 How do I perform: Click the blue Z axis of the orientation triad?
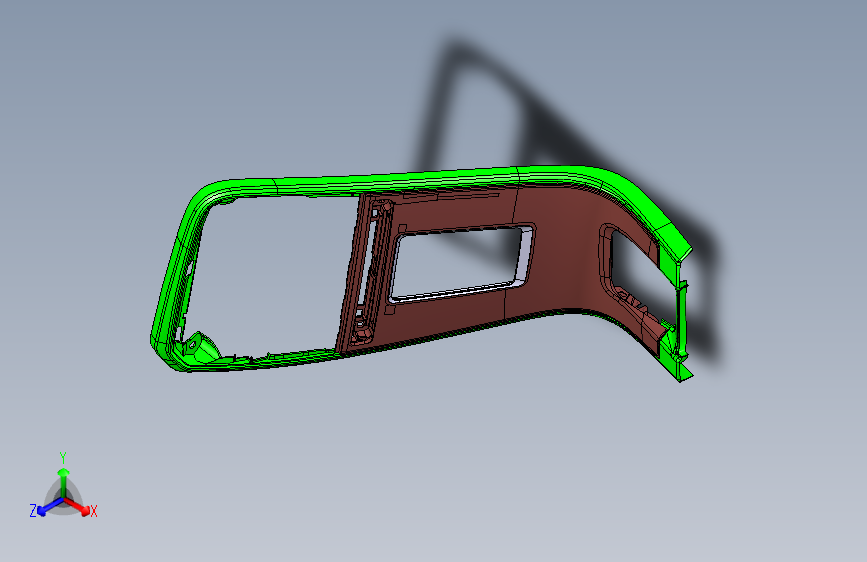[x=50, y=507]
